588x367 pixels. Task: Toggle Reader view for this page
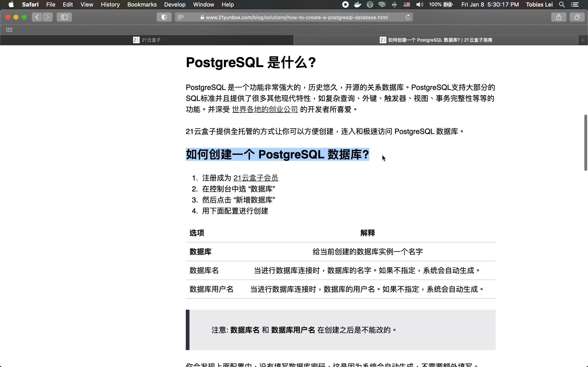pyautogui.click(x=181, y=17)
